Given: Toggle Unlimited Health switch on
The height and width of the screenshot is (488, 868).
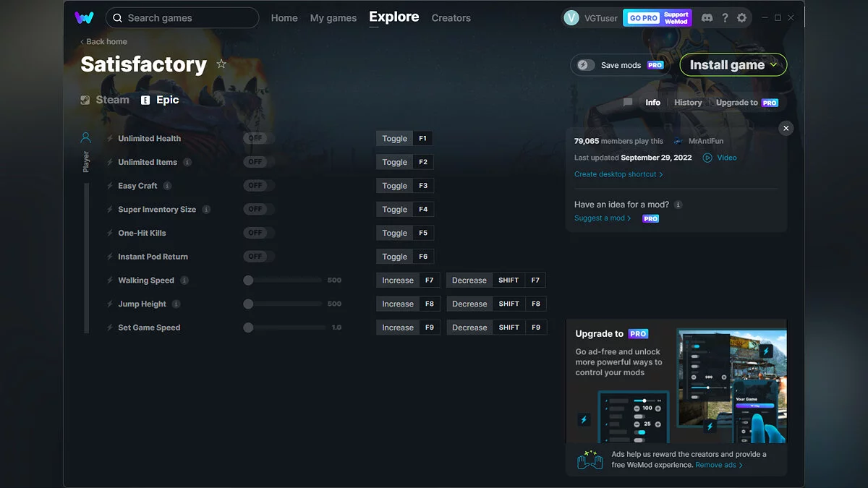Looking at the screenshot, I should tap(258, 138).
